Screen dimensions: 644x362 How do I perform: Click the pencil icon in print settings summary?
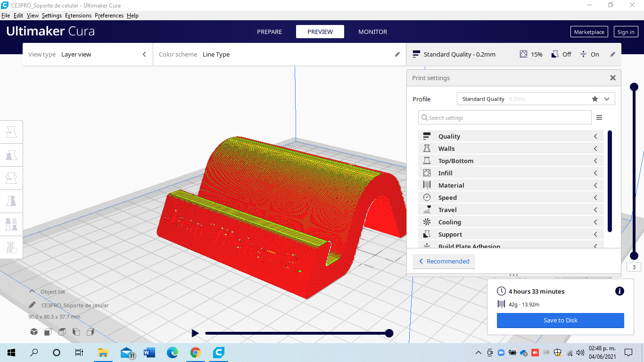(613, 54)
